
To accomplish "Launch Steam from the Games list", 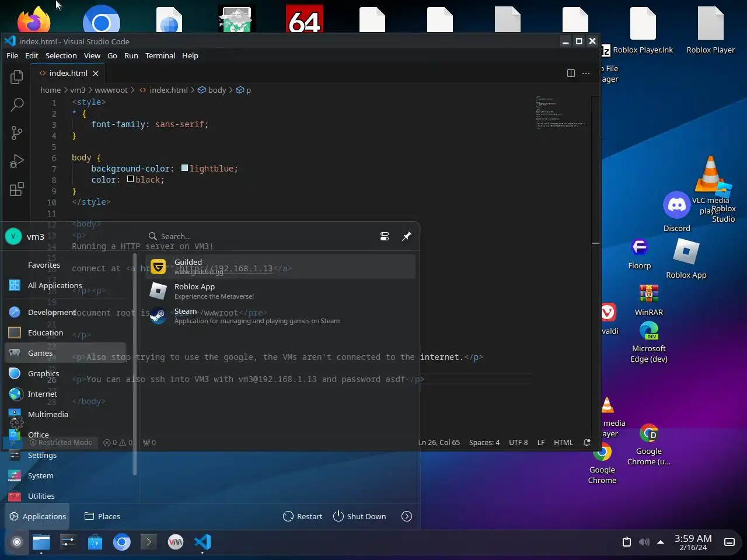I will (x=281, y=316).
